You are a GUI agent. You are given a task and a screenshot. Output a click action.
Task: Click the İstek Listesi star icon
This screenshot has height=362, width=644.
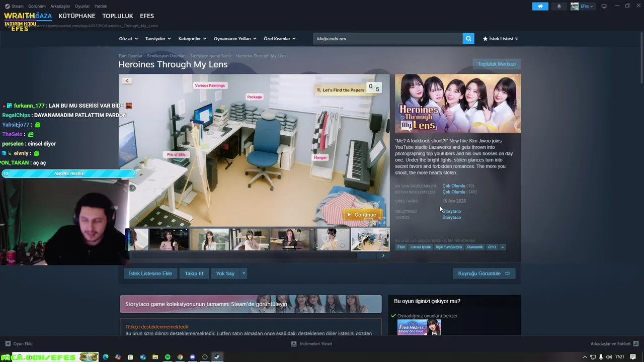[486, 39]
